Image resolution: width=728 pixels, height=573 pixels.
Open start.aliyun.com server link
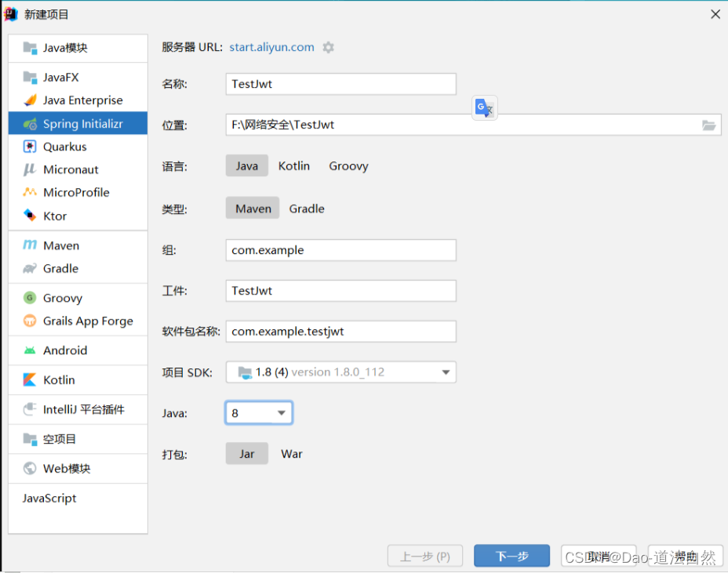271,47
